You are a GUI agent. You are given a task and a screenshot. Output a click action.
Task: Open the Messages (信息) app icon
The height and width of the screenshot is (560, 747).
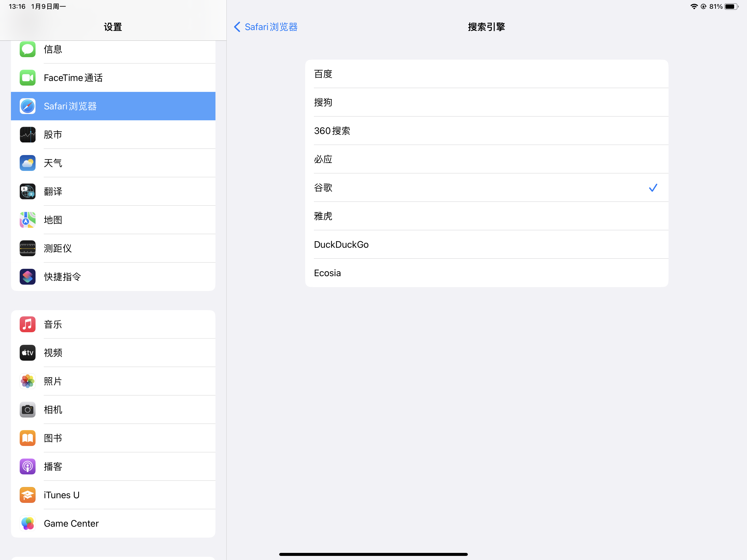27,49
